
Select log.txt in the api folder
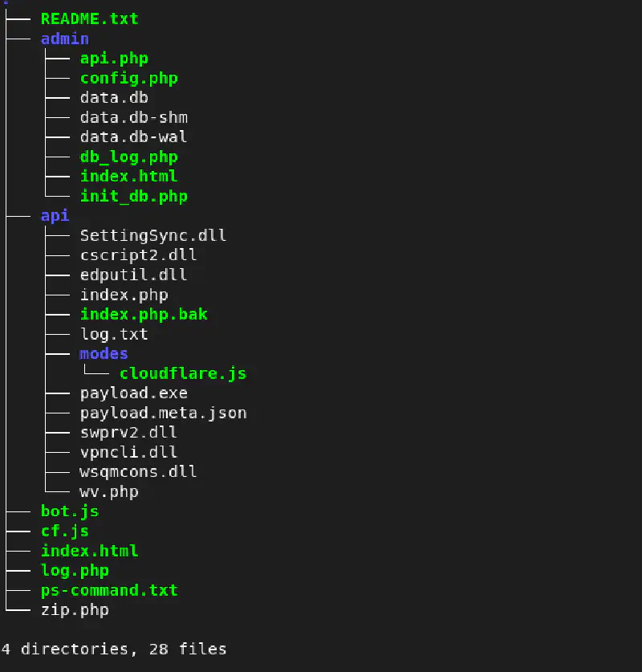[x=114, y=334]
